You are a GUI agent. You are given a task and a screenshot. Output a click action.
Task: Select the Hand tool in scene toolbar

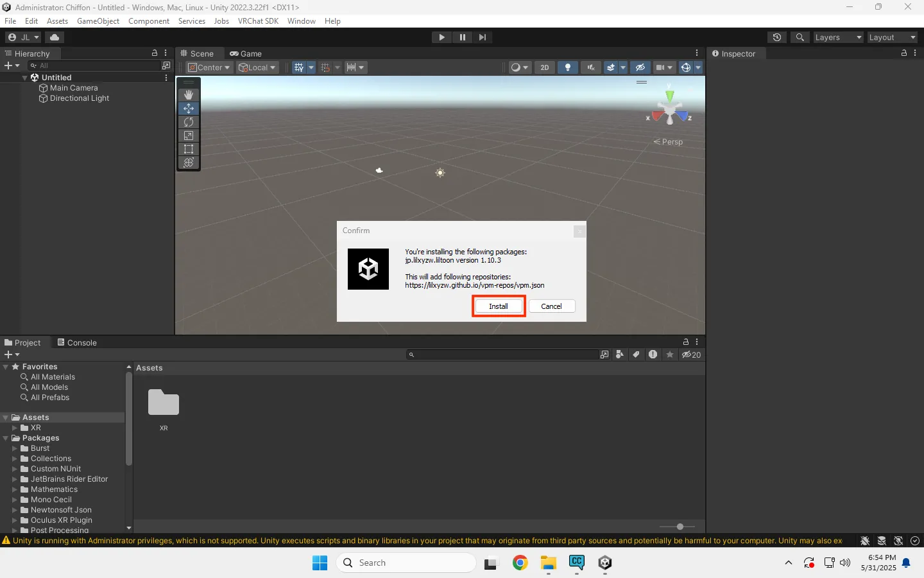coord(189,94)
